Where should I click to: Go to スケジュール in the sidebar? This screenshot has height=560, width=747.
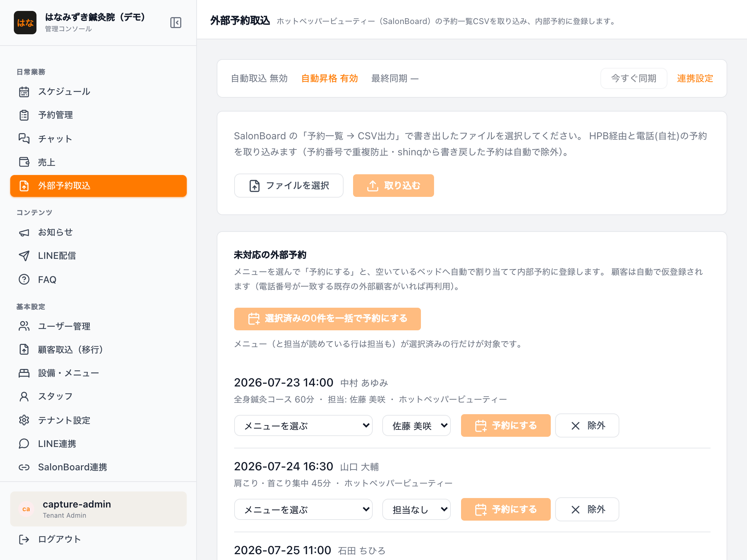[x=98, y=92]
